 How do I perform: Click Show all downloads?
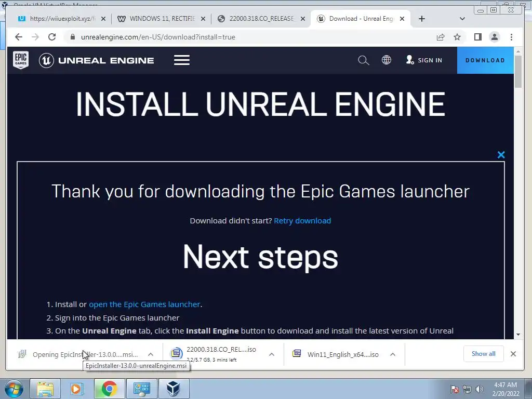[484, 354]
